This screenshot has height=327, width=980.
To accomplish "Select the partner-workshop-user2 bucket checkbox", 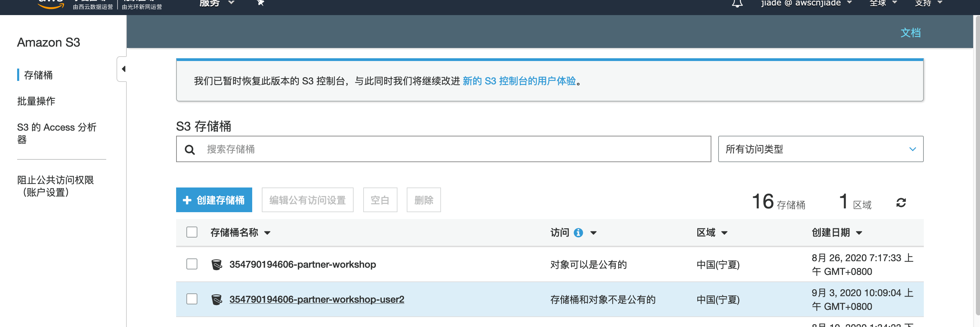I will click(192, 299).
